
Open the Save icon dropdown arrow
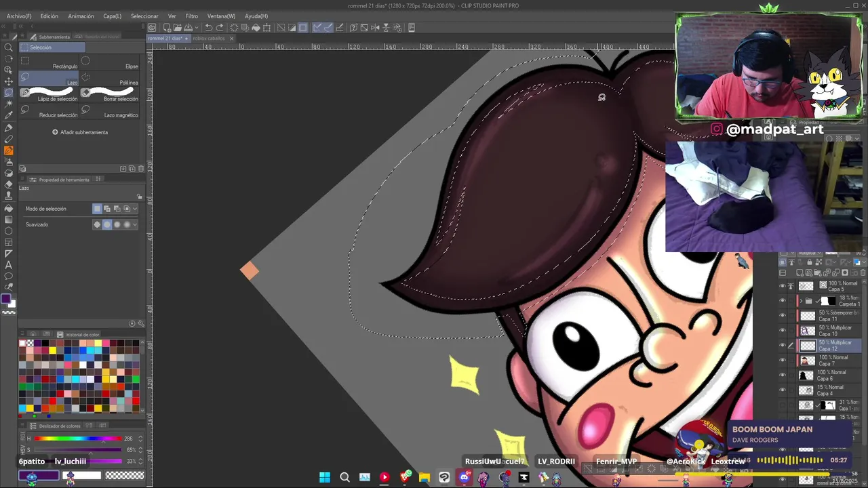coord(196,28)
